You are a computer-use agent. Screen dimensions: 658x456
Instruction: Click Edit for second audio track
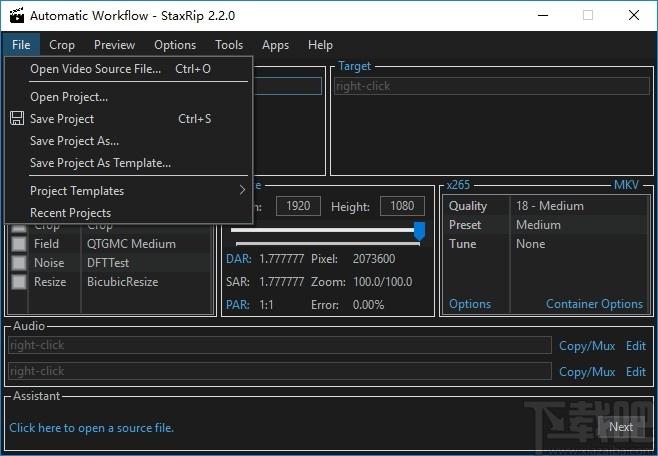tap(636, 372)
